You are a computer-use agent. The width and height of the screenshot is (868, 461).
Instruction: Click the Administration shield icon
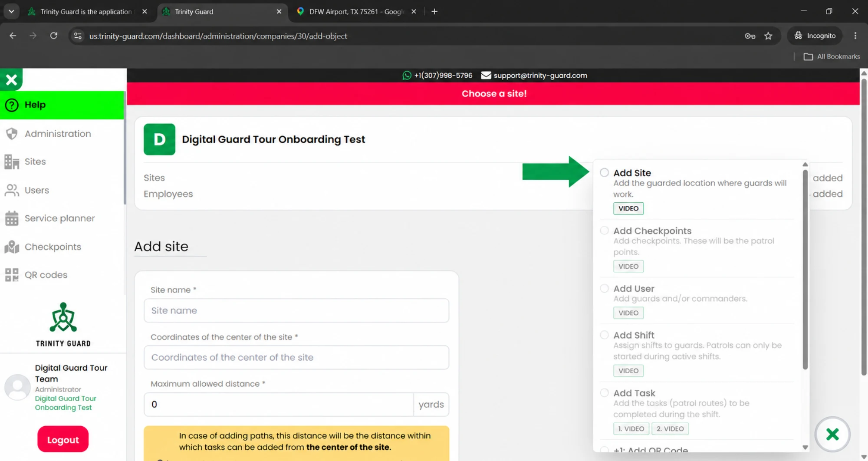[12, 134]
